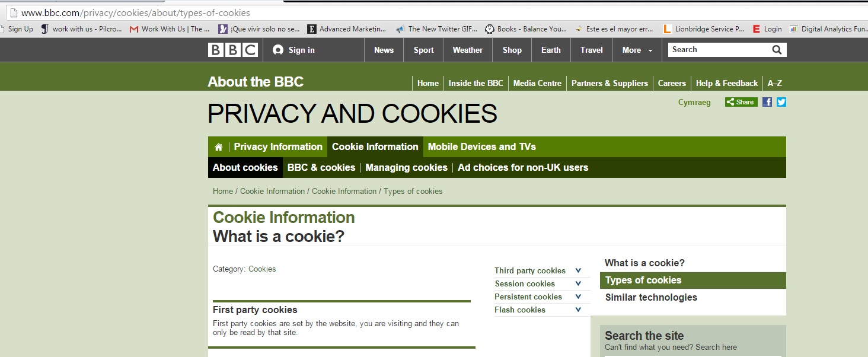
Task: Expand the Third party cookies section
Action: [578, 270]
